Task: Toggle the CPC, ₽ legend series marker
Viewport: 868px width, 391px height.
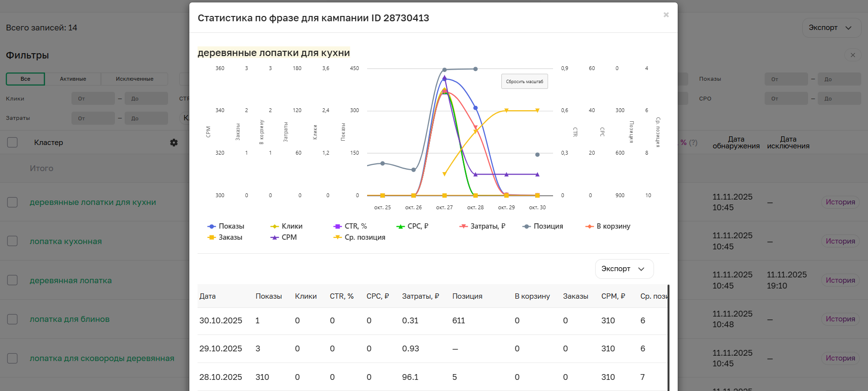Action: point(400,226)
